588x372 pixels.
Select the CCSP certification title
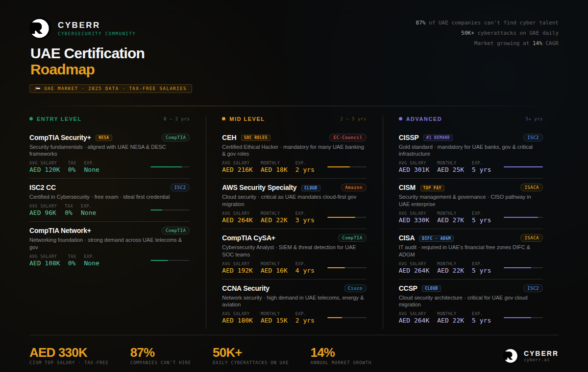409,288
